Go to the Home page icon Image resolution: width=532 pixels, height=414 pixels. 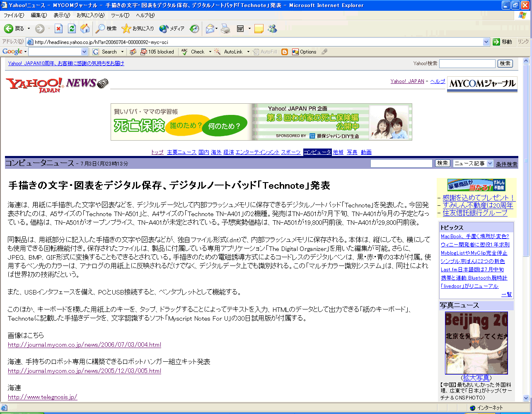[85, 29]
